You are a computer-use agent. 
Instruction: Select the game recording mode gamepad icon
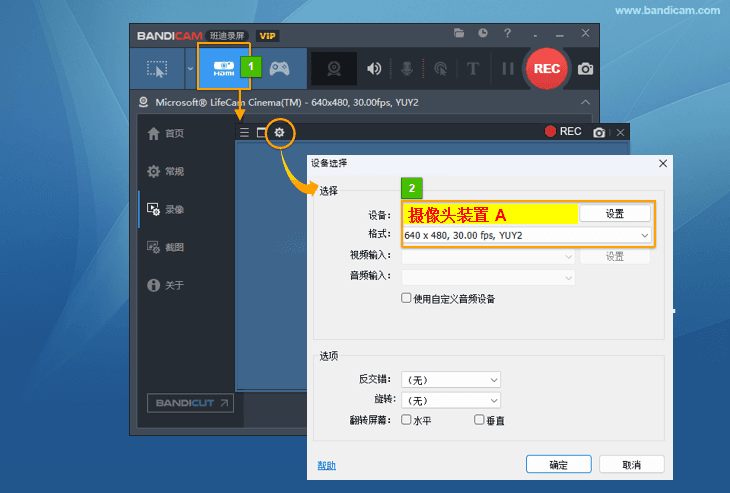click(279, 68)
